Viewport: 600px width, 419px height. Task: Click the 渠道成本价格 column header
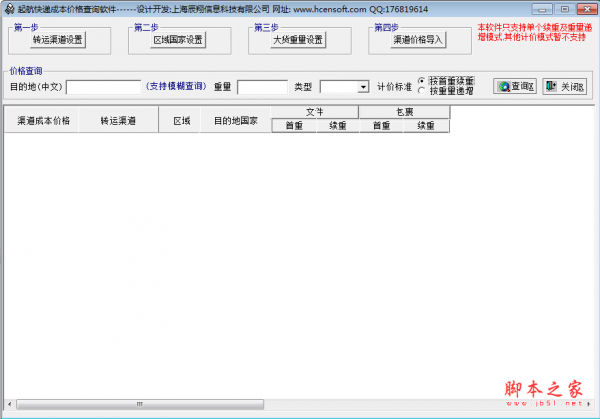[x=41, y=121]
